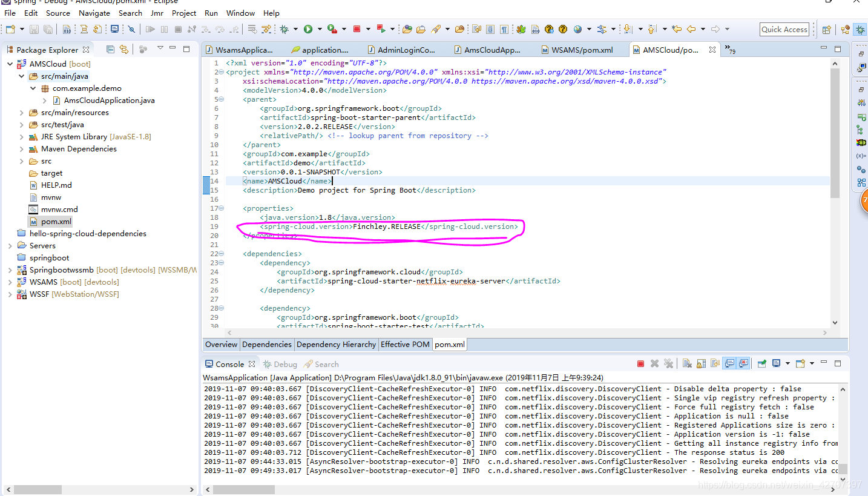Click Clear Console icon
This screenshot has height=496, width=868.
pyautogui.click(x=687, y=364)
